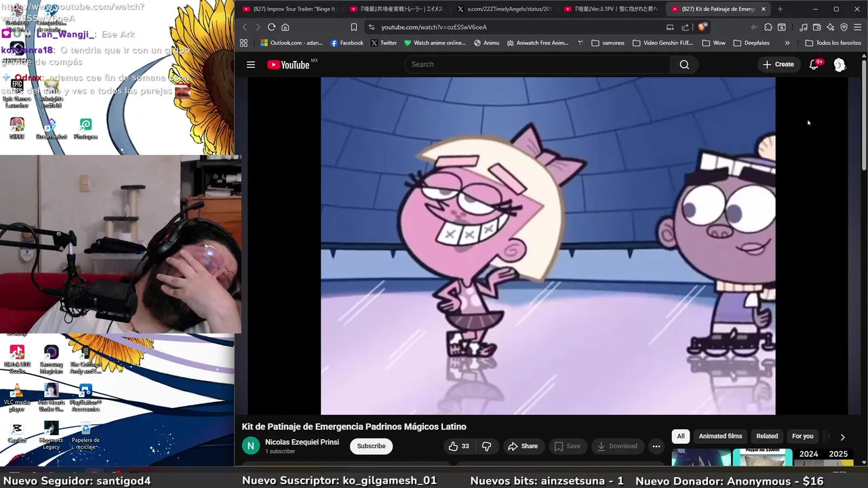The height and width of the screenshot is (488, 868).
Task: Open Photopea desktop shortcut
Action: pyautogui.click(x=85, y=129)
